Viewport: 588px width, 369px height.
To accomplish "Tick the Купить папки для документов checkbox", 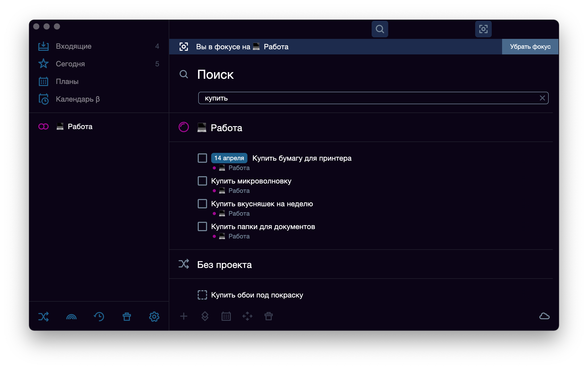I will (x=202, y=226).
